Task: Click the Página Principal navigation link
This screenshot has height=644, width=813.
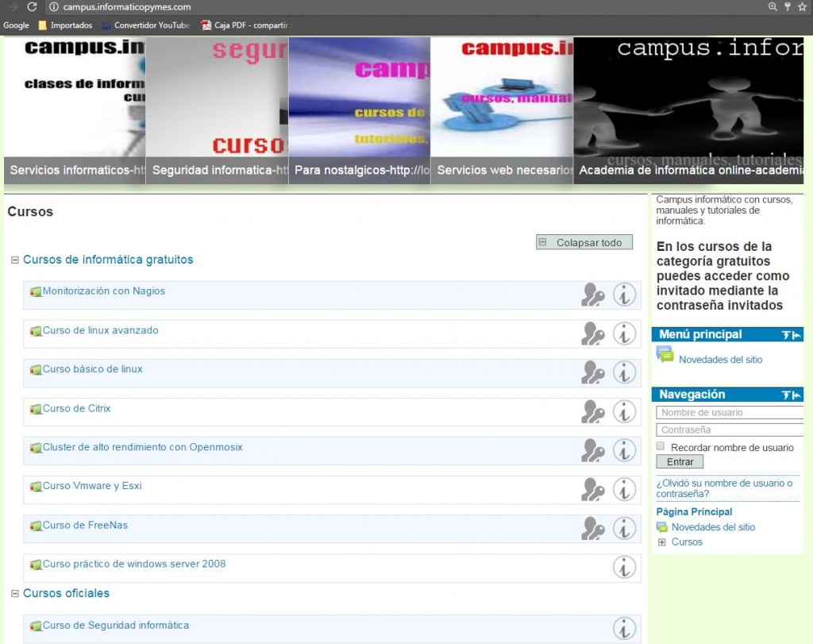Action: click(694, 511)
